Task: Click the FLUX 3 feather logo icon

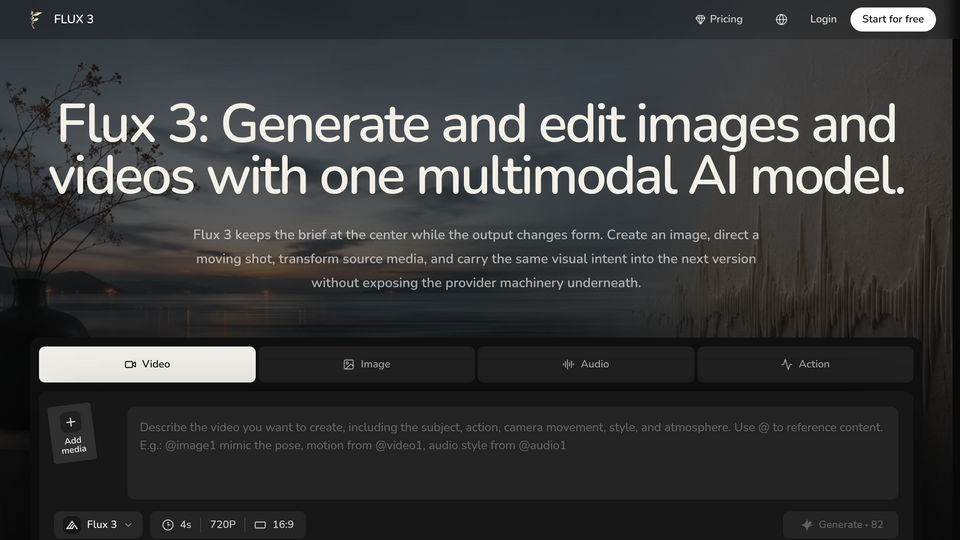Action: pyautogui.click(x=36, y=19)
